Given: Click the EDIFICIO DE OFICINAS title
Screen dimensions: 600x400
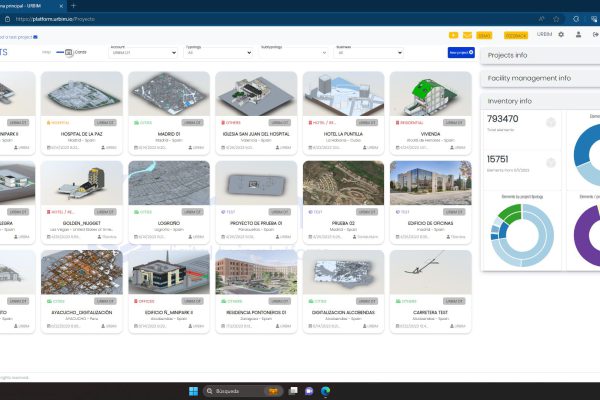Looking at the screenshot, I should coord(430,223).
